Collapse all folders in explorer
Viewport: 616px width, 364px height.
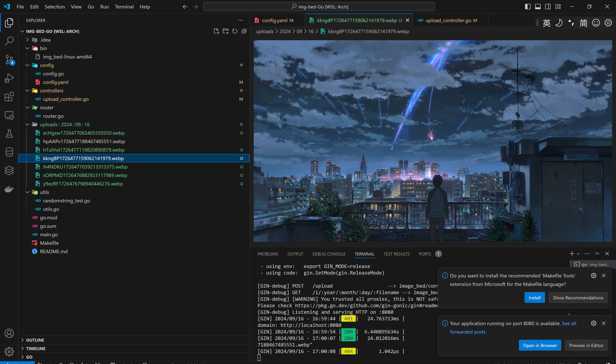tap(244, 31)
